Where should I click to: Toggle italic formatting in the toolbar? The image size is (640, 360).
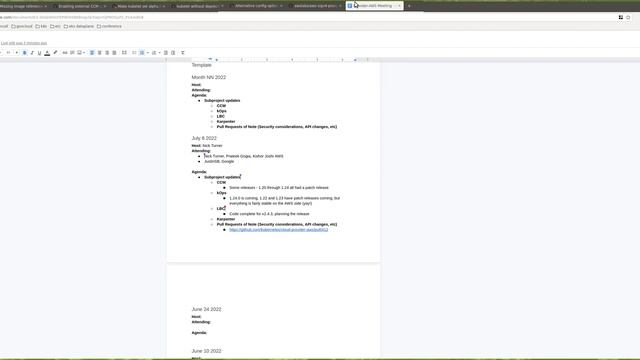tap(32, 53)
